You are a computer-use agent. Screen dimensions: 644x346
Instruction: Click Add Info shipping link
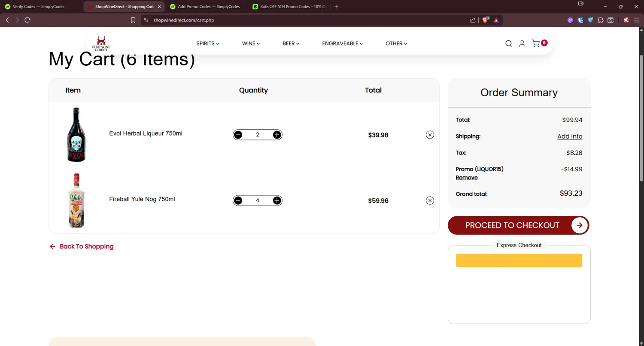click(x=570, y=137)
